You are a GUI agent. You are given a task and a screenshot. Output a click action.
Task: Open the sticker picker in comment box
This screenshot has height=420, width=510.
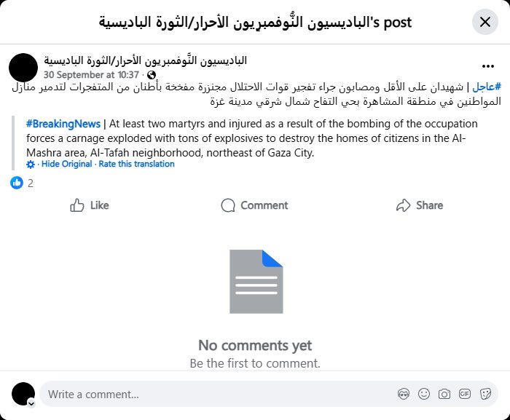[485, 394]
